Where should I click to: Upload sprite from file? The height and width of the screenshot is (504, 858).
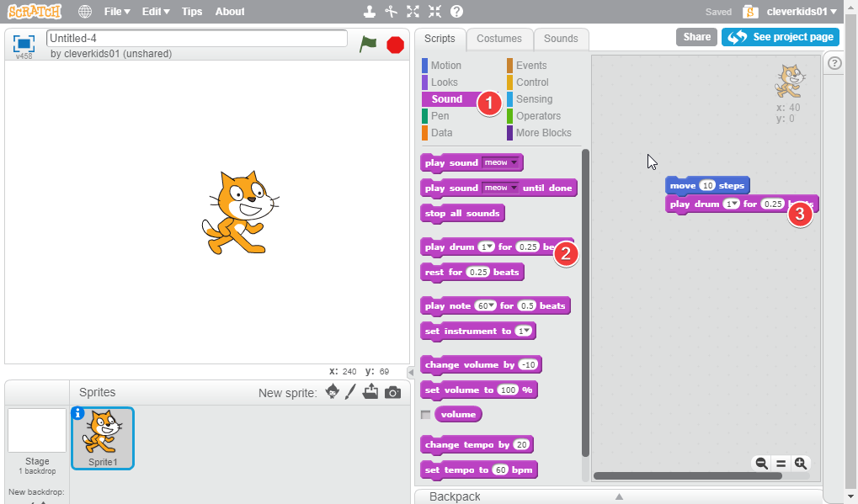pos(370,391)
